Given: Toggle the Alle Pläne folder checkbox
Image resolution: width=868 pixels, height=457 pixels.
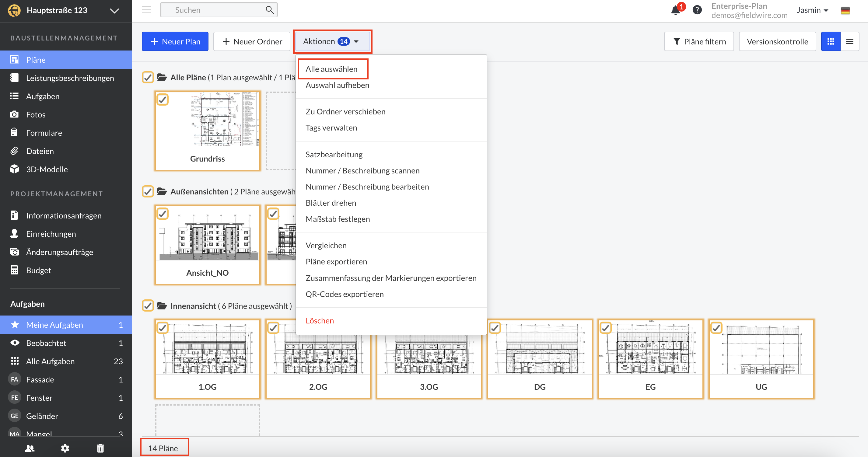Looking at the screenshot, I should [148, 78].
